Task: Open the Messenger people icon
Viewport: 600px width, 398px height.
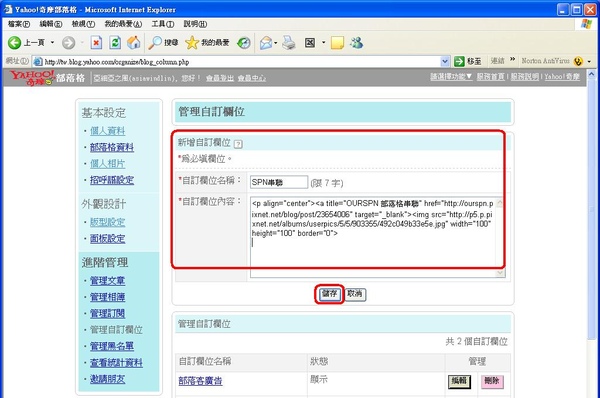Action: [357, 42]
